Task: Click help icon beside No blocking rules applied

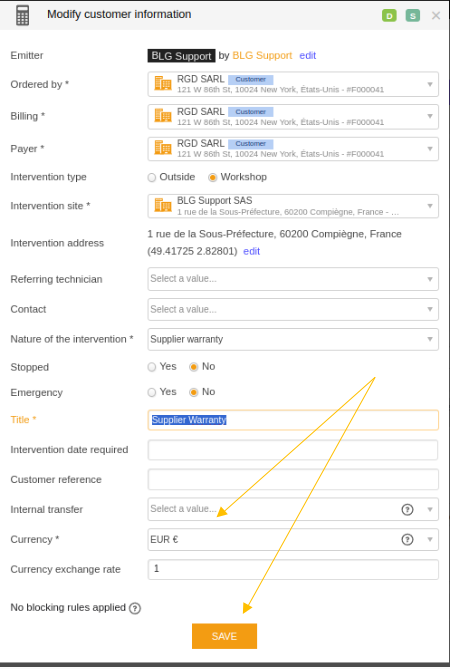Action: coord(135,608)
